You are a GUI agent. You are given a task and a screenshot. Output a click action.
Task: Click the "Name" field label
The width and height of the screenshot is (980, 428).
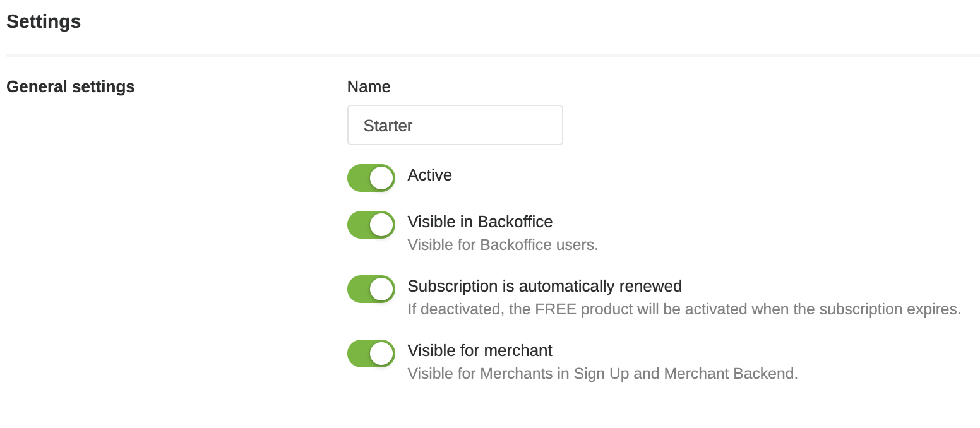pyautogui.click(x=369, y=86)
